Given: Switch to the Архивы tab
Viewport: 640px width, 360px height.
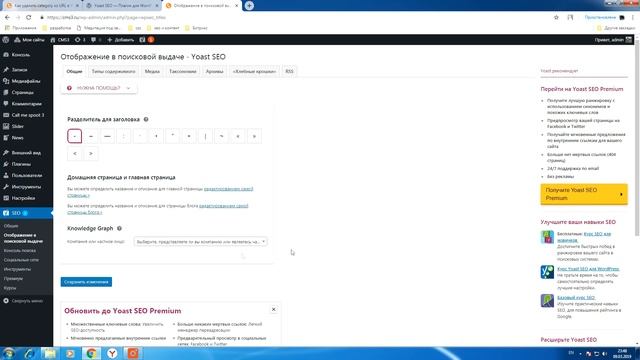Looking at the screenshot, I should coord(215,71).
